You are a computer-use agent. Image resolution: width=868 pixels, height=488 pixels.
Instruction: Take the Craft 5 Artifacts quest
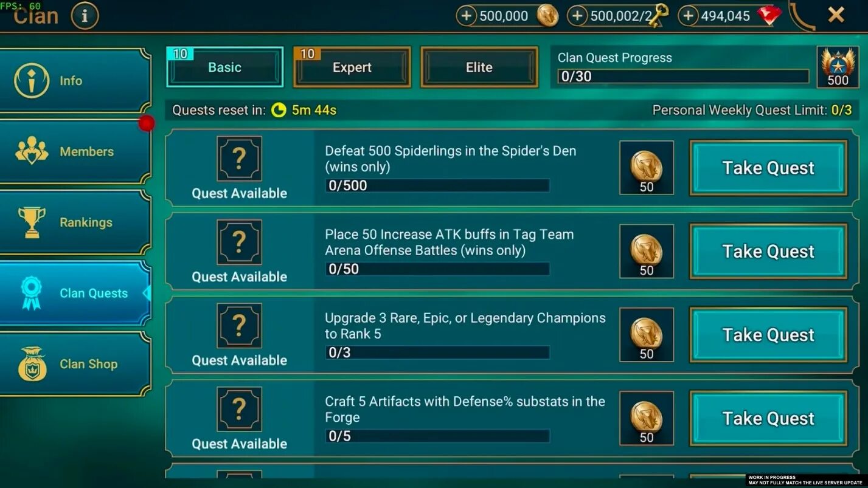point(768,418)
